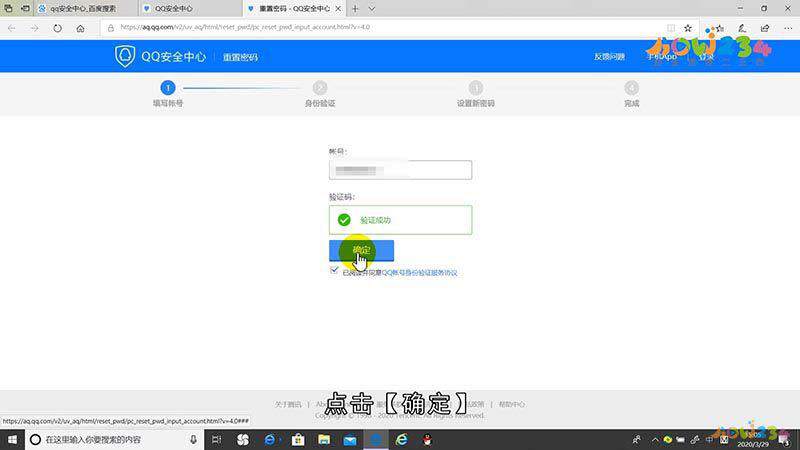
Task: Click the share page icon
Action: (x=764, y=29)
